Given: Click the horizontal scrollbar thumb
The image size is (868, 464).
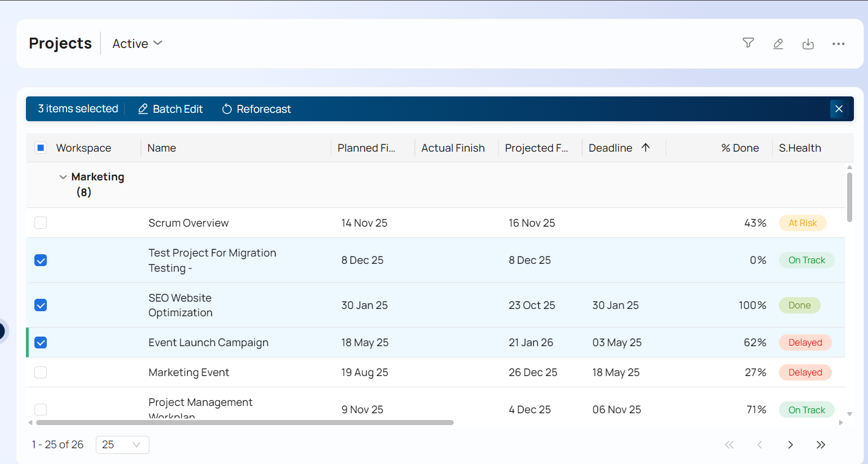Looking at the screenshot, I should coord(245,422).
